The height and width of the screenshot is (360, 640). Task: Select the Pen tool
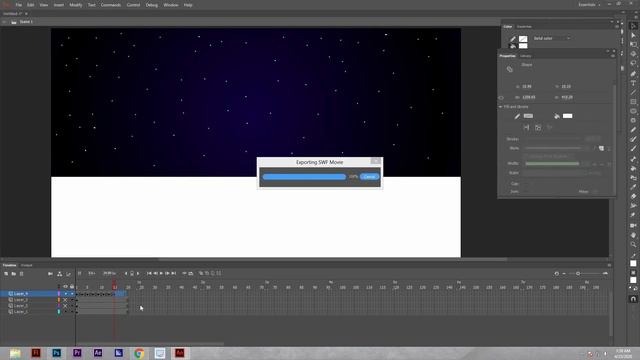633,73
